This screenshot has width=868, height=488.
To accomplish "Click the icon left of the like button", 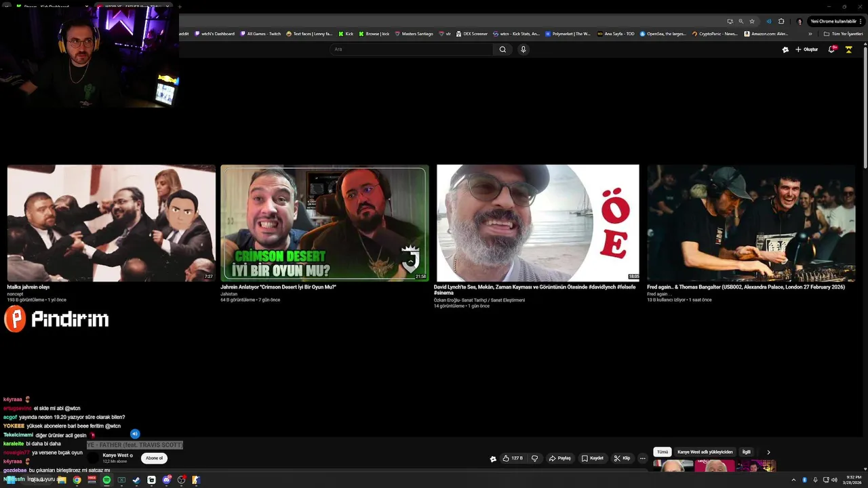I will click(x=493, y=459).
